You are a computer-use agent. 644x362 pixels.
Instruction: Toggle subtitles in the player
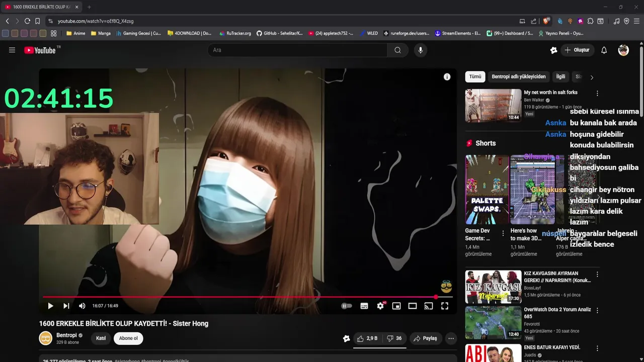[x=364, y=306]
